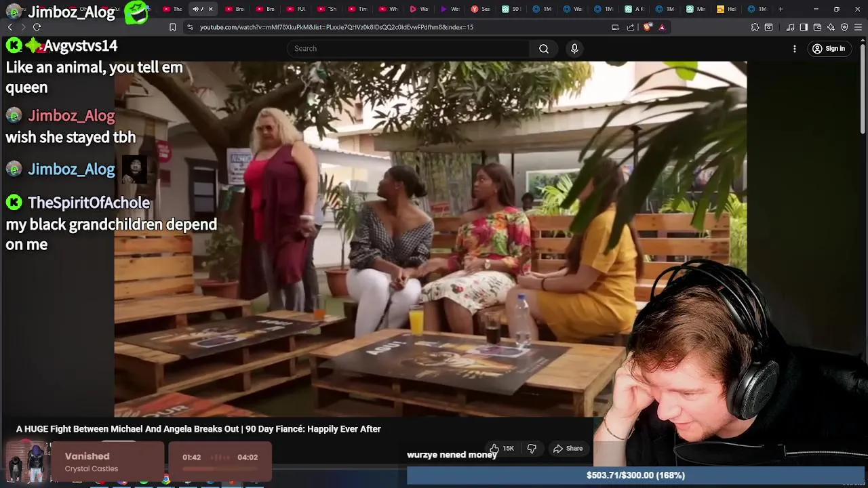Open the music note playlist icon in toolbar

point(790,27)
